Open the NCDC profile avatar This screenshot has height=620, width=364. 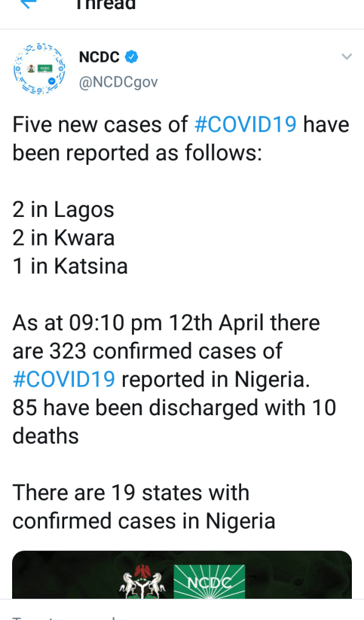coord(39,69)
